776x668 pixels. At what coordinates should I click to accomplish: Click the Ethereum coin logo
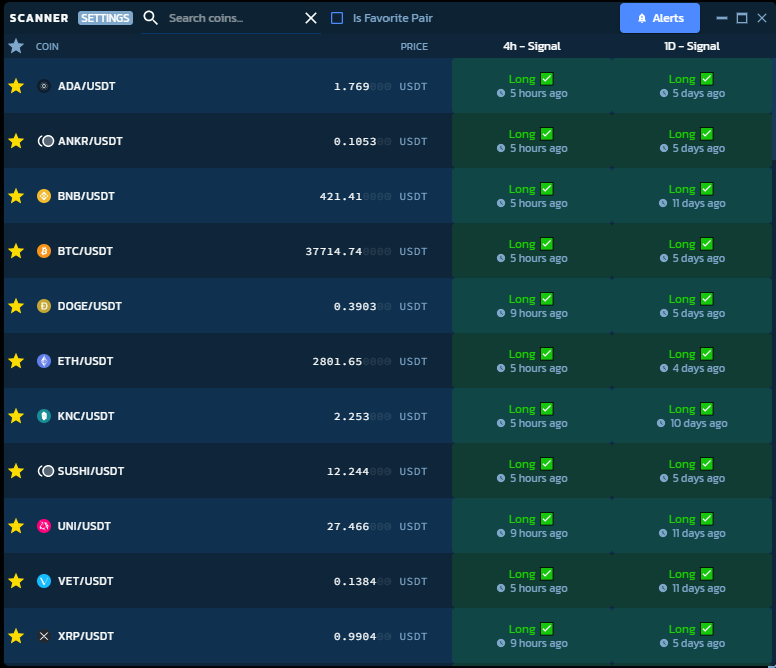(x=44, y=361)
